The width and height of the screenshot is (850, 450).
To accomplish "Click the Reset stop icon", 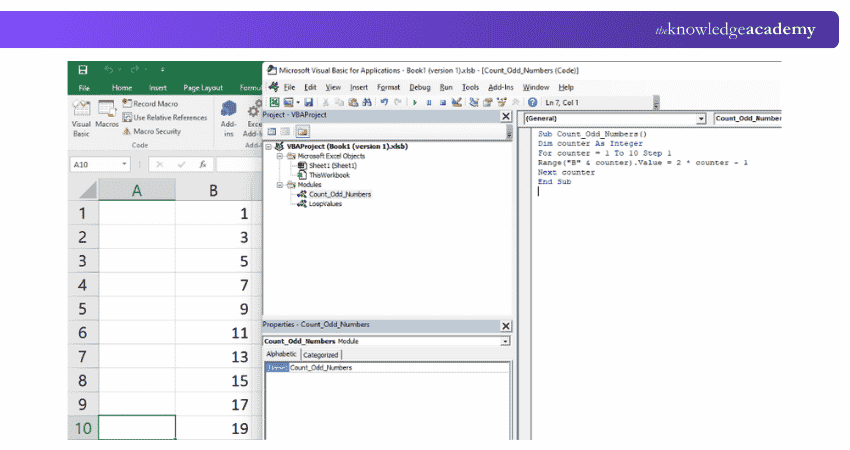I will click(442, 102).
